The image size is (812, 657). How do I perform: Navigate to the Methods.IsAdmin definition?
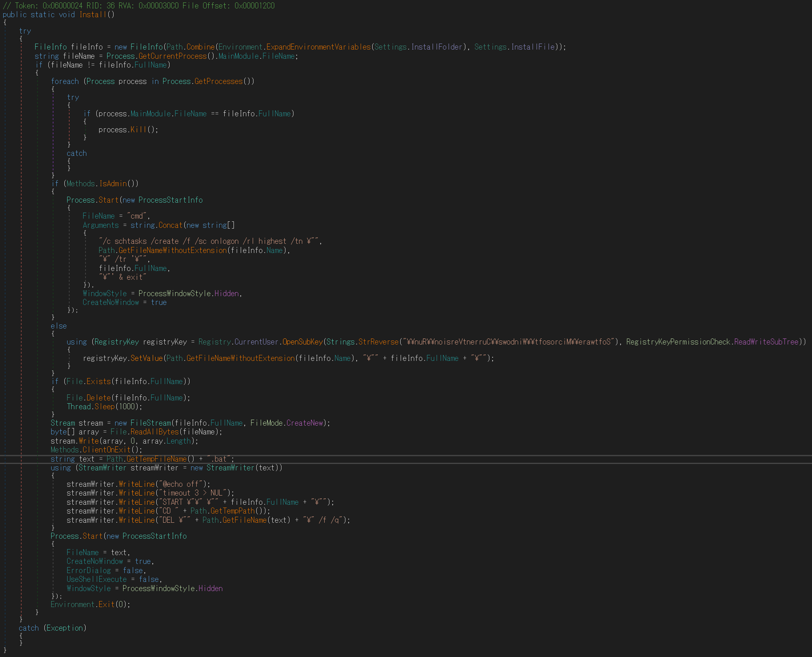point(113,184)
